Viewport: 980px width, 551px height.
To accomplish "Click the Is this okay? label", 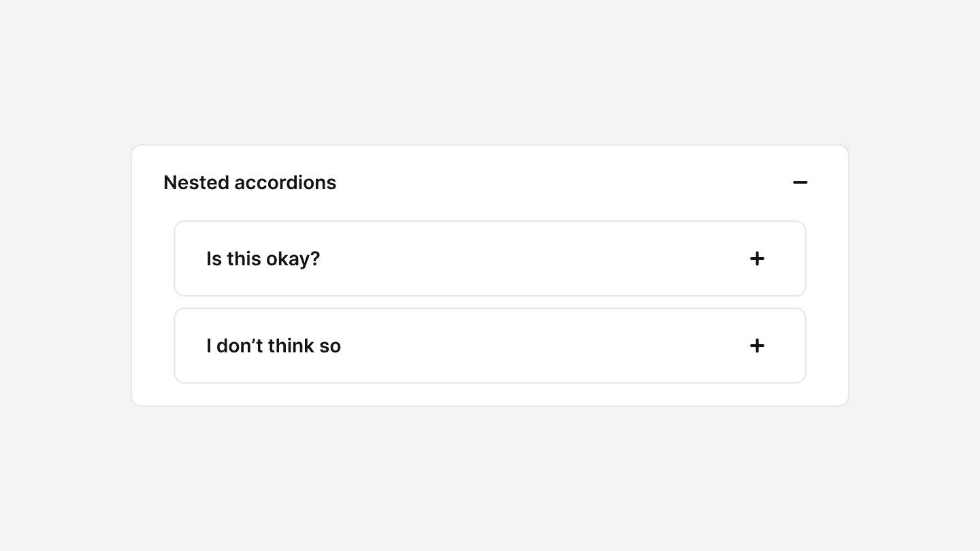I will 263,258.
